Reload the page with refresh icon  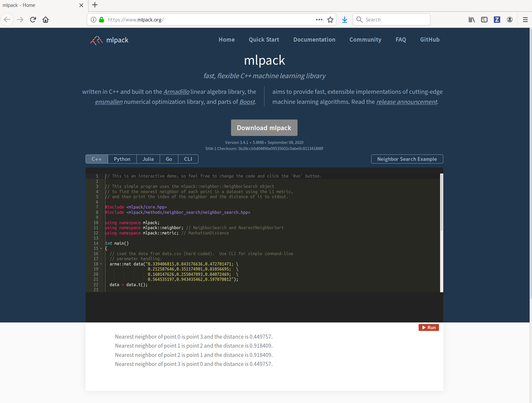33,20
